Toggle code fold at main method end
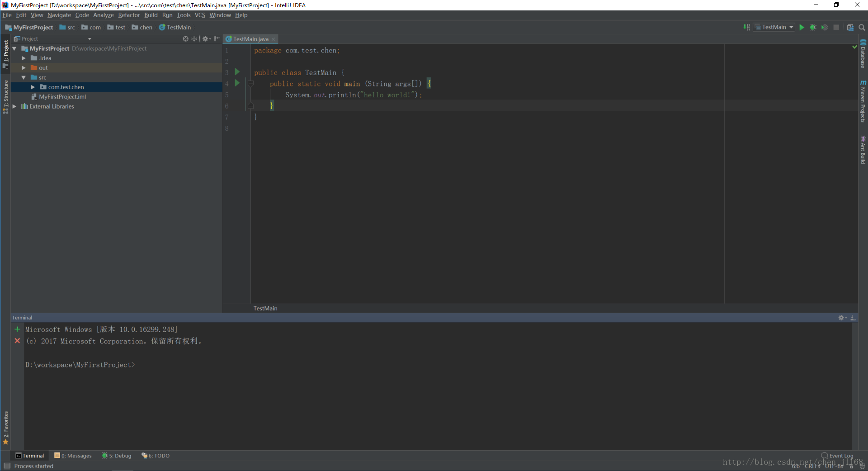Image resolution: width=868 pixels, height=471 pixels. click(x=251, y=106)
